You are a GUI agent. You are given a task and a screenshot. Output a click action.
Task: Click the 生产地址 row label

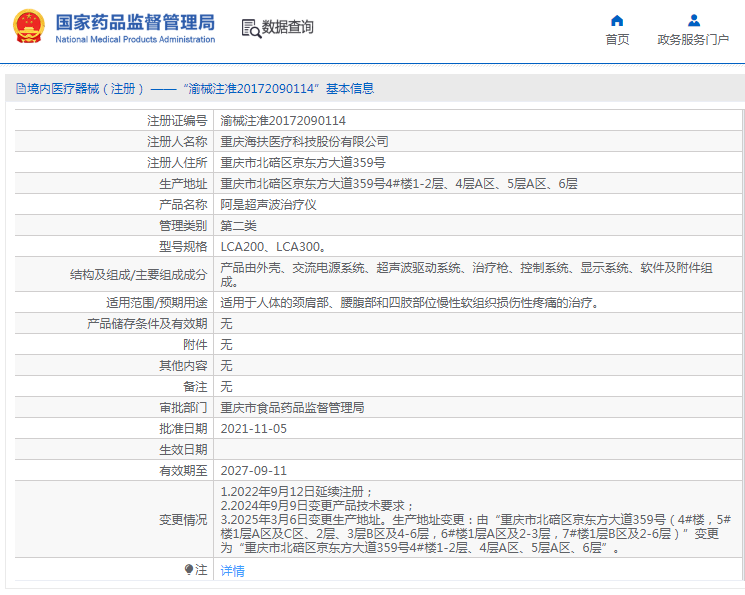(x=183, y=183)
